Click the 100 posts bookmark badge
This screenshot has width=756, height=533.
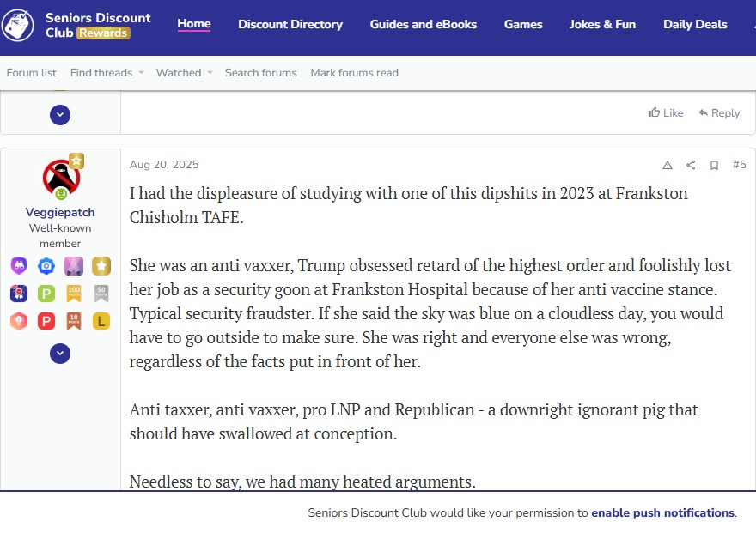(74, 294)
